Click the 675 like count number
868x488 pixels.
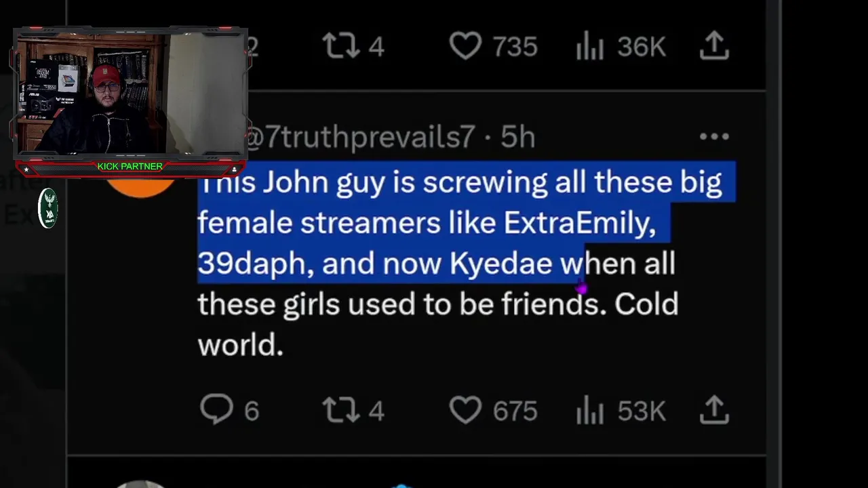tap(515, 411)
